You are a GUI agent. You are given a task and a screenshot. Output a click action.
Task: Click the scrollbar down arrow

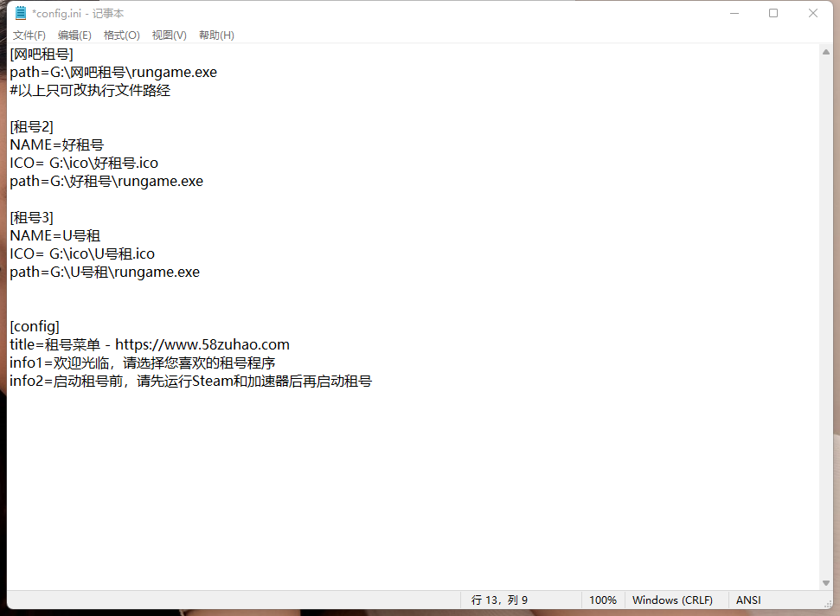point(825,583)
